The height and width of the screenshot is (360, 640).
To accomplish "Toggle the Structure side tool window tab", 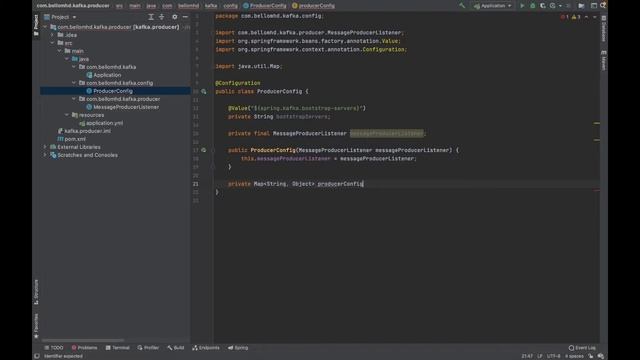I will (x=36, y=292).
